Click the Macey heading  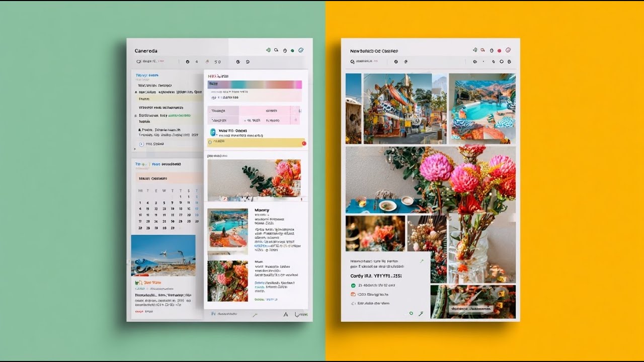[262, 210]
